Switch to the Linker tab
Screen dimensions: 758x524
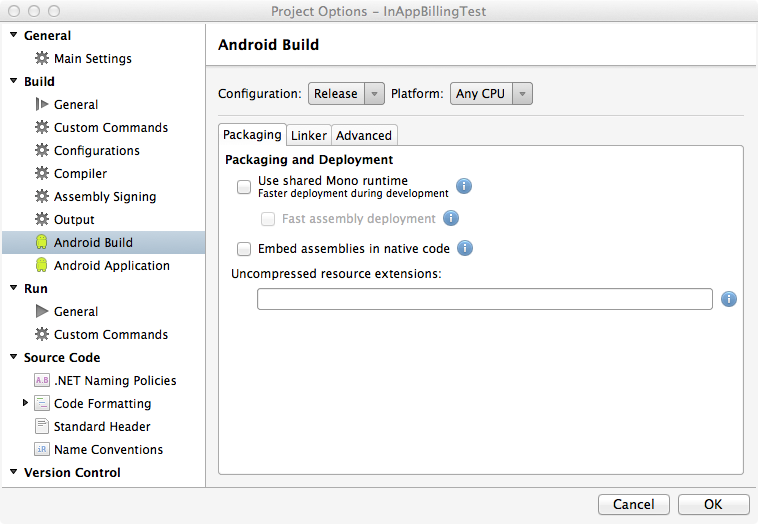tap(309, 135)
